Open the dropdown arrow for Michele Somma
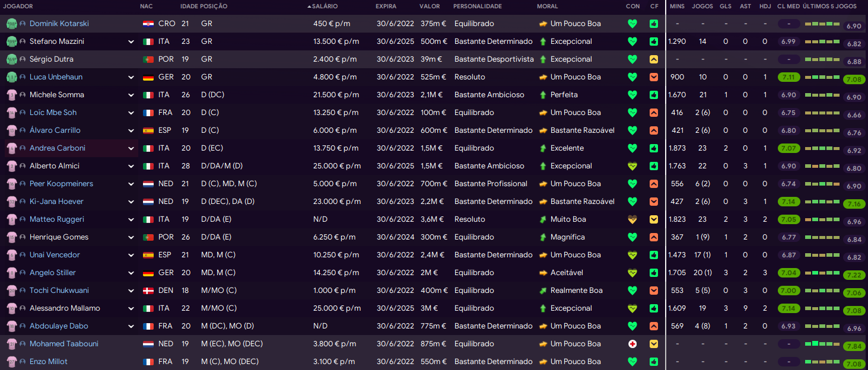 click(131, 95)
